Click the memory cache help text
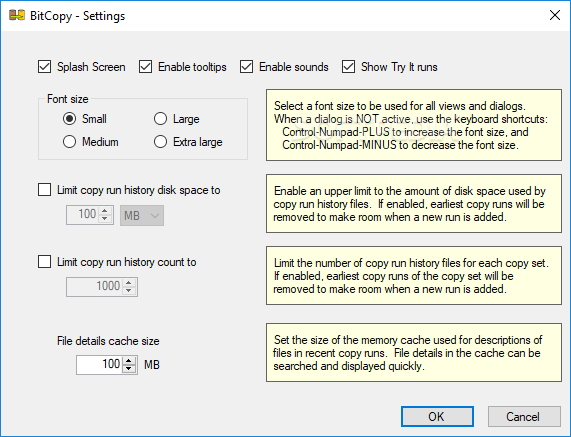This screenshot has height=437, width=571. [x=414, y=353]
